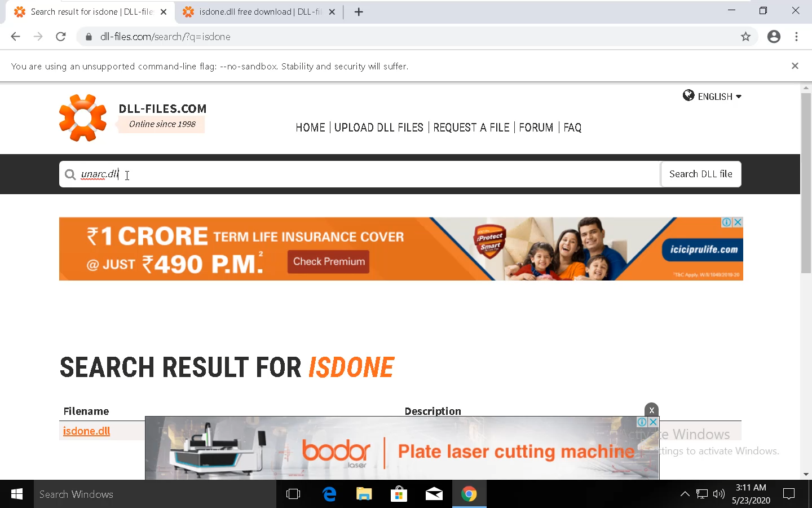Close the insurance banner ad
This screenshot has width=812, height=508.
click(x=738, y=222)
